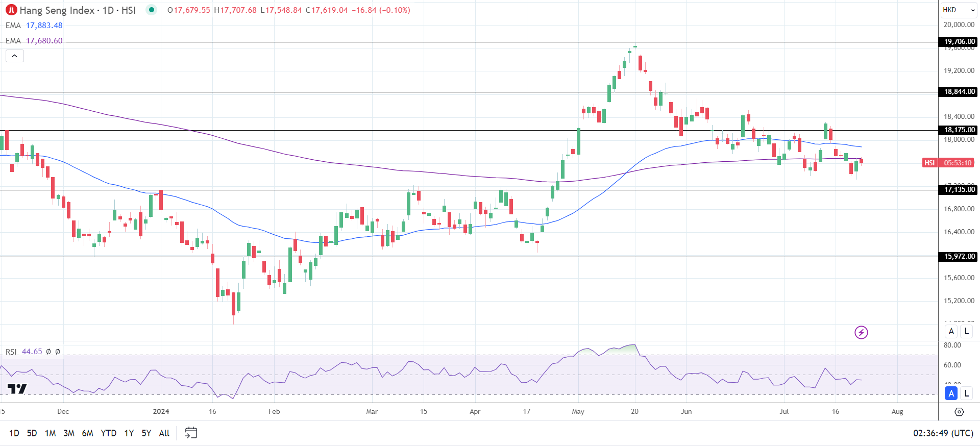Screen dimensions: 980x446
Task: Toggle auto scale A on price pane
Action: coord(951,332)
